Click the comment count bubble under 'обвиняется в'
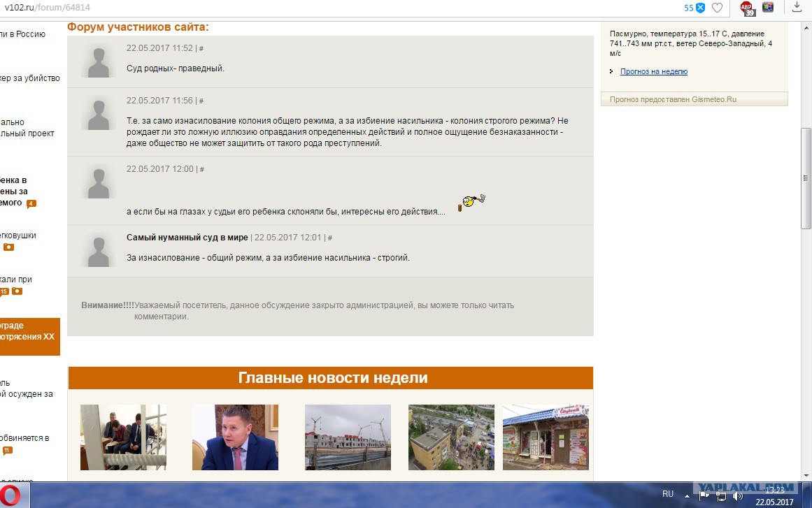 tap(7, 451)
